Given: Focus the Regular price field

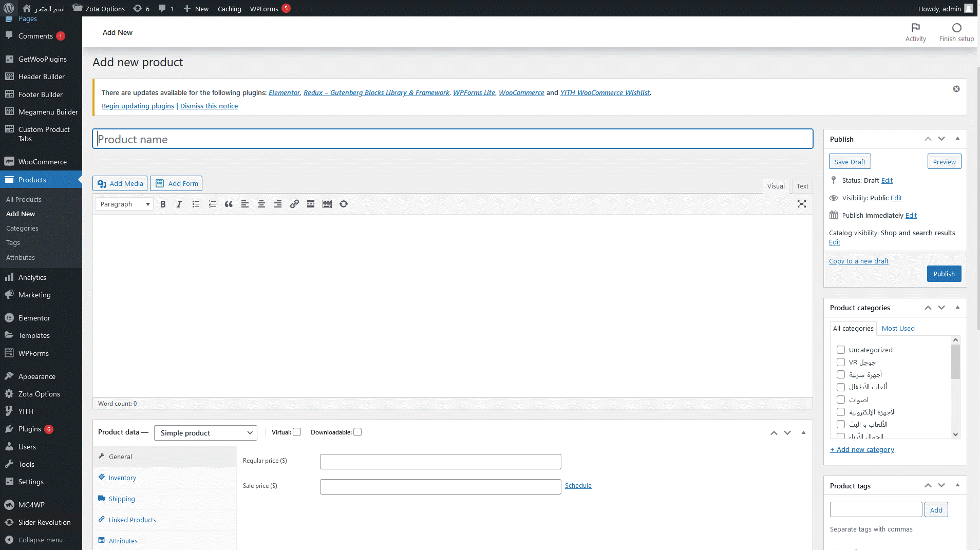Looking at the screenshot, I should pyautogui.click(x=440, y=462).
